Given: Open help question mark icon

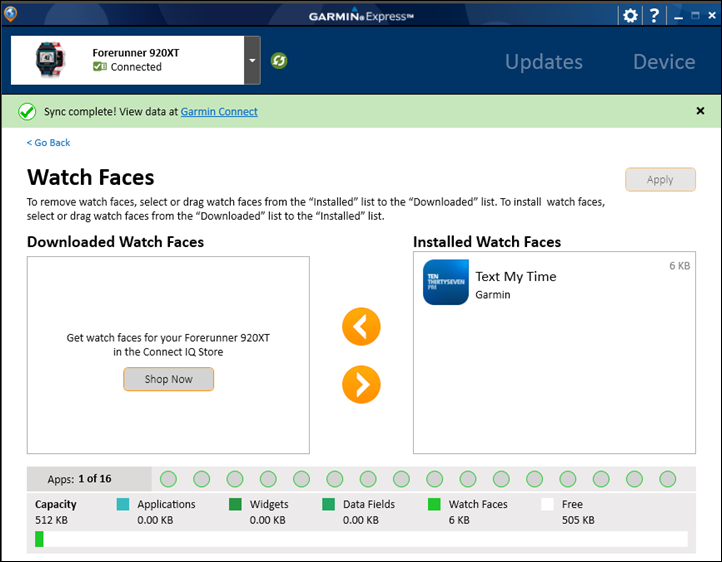Looking at the screenshot, I should click(x=654, y=16).
